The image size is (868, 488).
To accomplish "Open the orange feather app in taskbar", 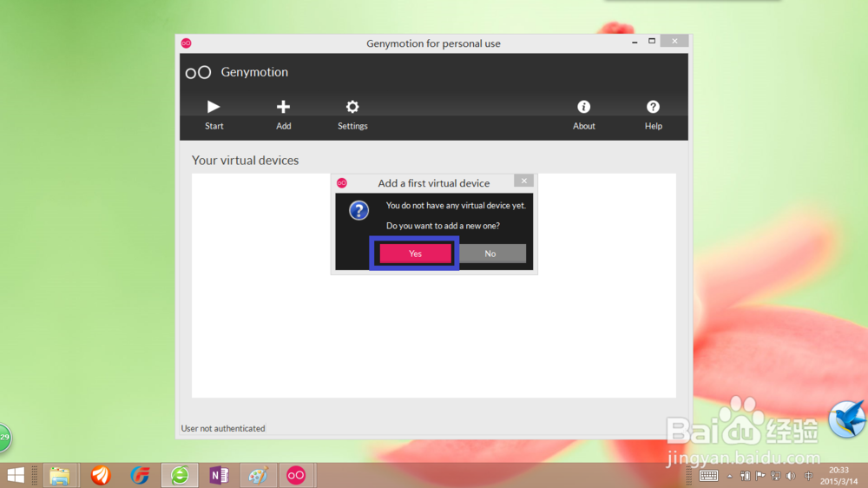I will tap(100, 475).
